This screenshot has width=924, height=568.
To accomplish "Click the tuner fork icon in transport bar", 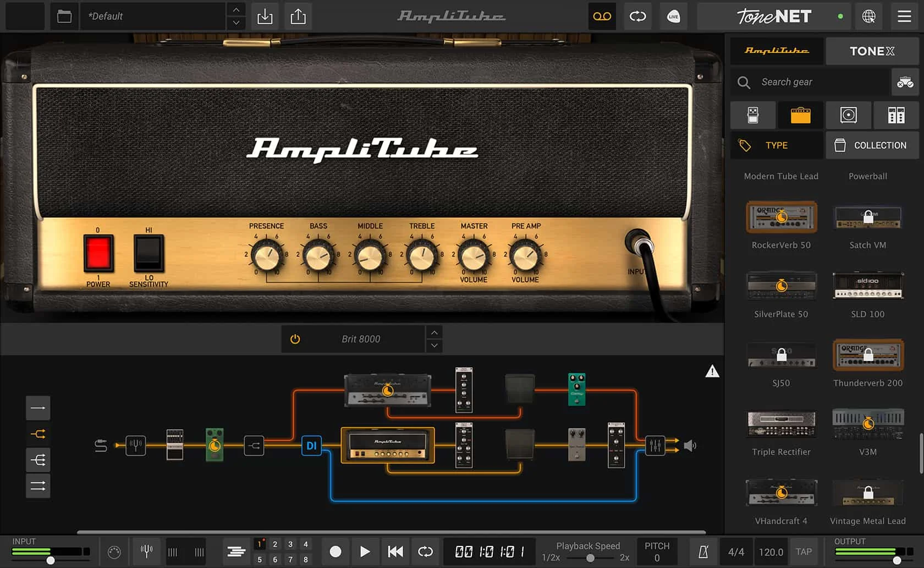I will coord(146,551).
